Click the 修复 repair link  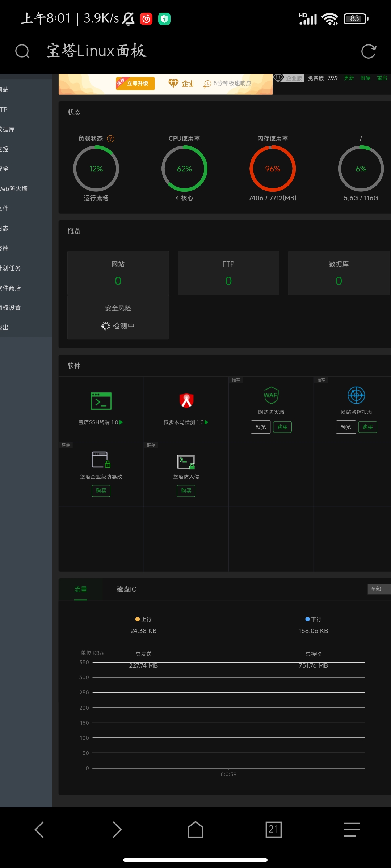[x=366, y=78]
